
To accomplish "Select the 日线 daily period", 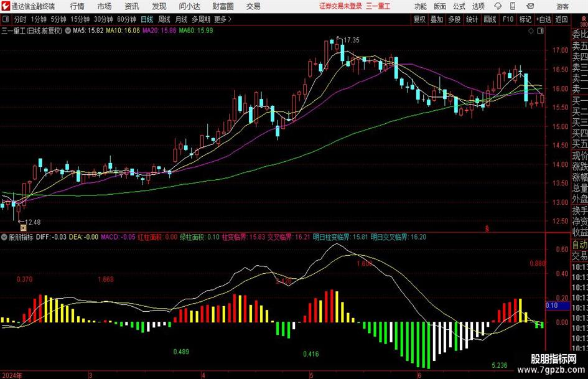I will pyautogui.click(x=147, y=19).
